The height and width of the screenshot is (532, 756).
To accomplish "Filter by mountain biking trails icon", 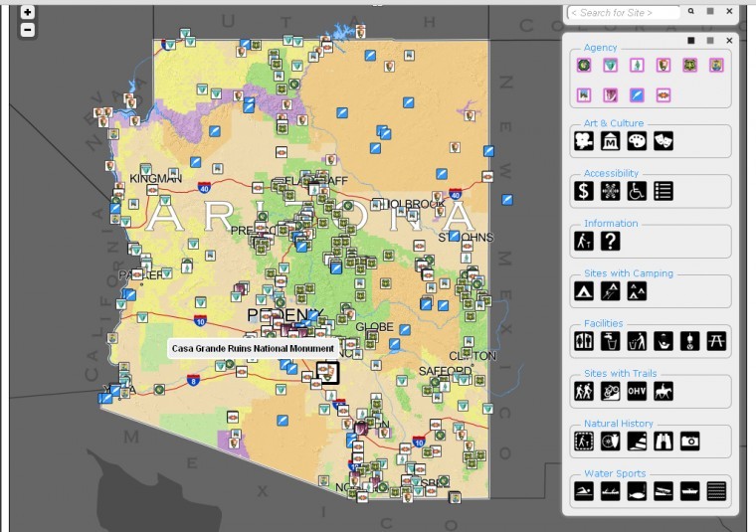I will (611, 391).
